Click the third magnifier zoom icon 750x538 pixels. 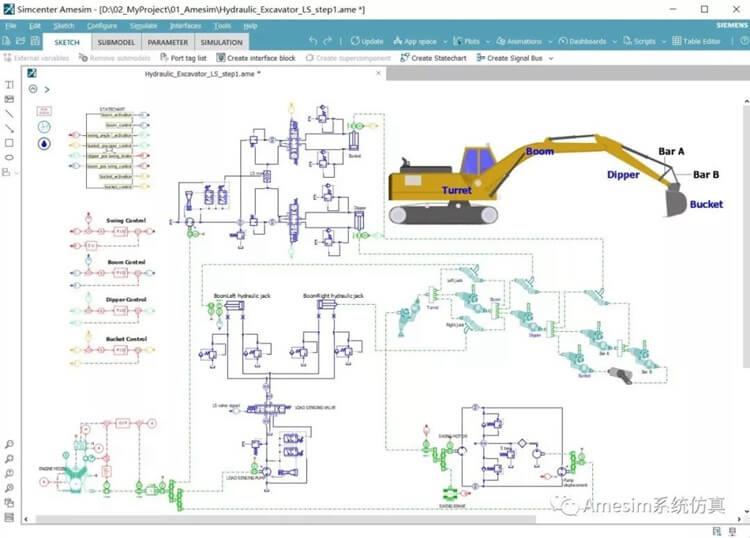(x=9, y=473)
